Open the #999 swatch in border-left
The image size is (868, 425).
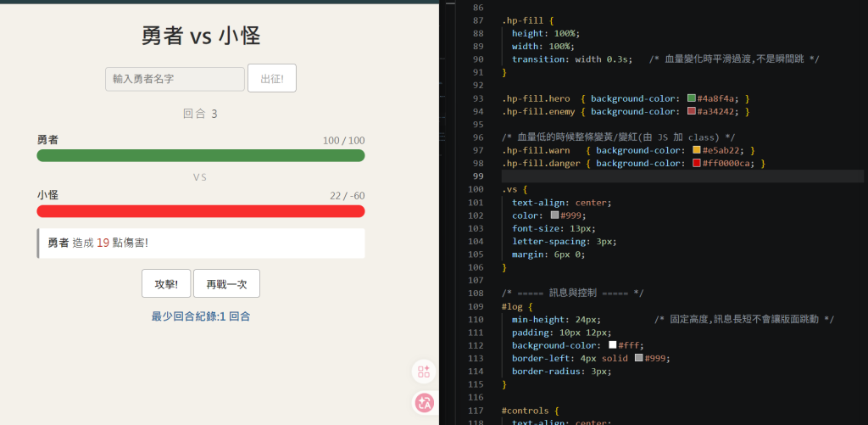[639, 358]
